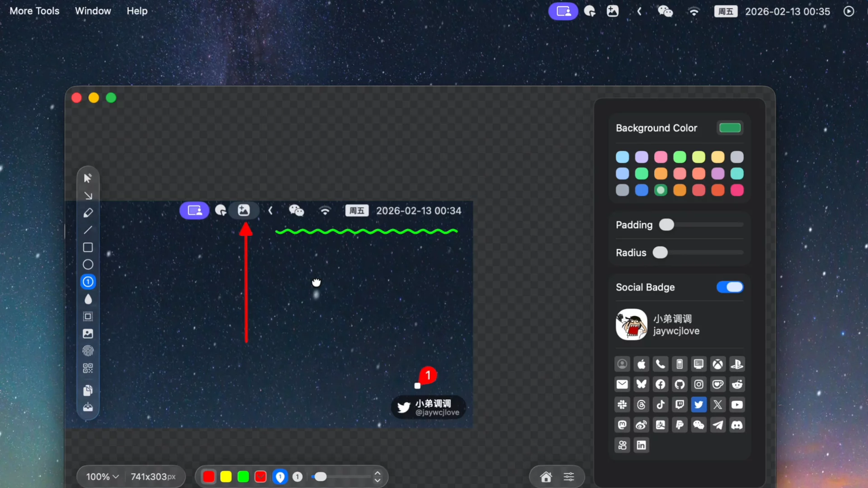Open the Window menu
The width and height of the screenshot is (868, 488).
pyautogui.click(x=93, y=11)
